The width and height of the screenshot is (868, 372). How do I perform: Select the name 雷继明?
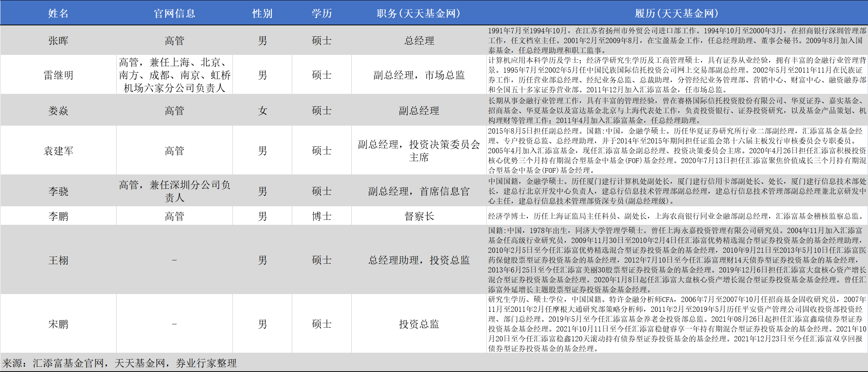pos(58,75)
